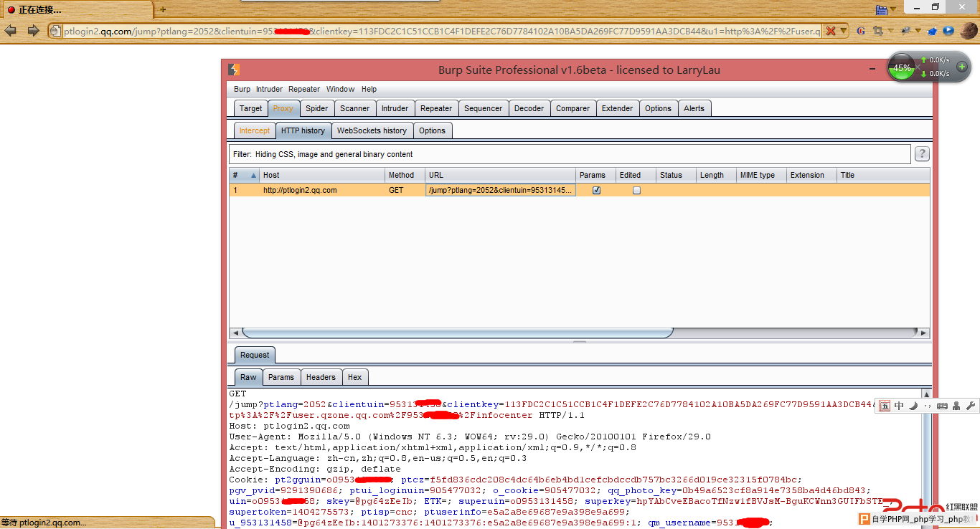The height and width of the screenshot is (529, 980).
Task: Open the Intruder menu in menu bar
Action: (269, 89)
